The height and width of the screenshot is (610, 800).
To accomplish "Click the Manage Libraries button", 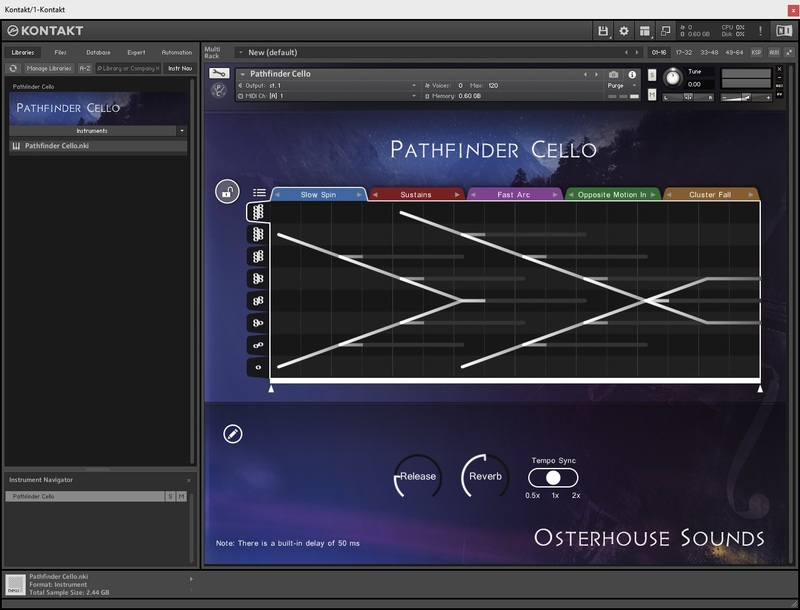I will tap(50, 68).
